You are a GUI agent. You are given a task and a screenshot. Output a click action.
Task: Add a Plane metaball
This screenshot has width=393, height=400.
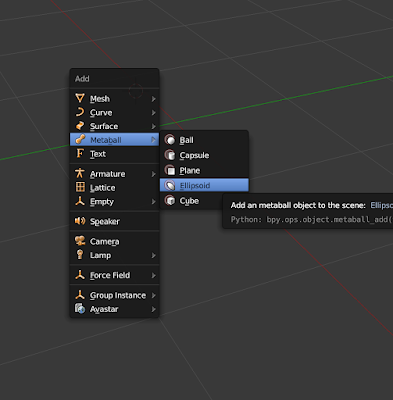(x=204, y=170)
